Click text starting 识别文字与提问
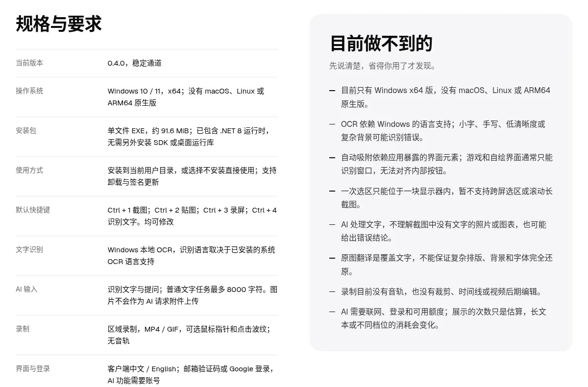This screenshot has height=387, width=588. click(193, 295)
